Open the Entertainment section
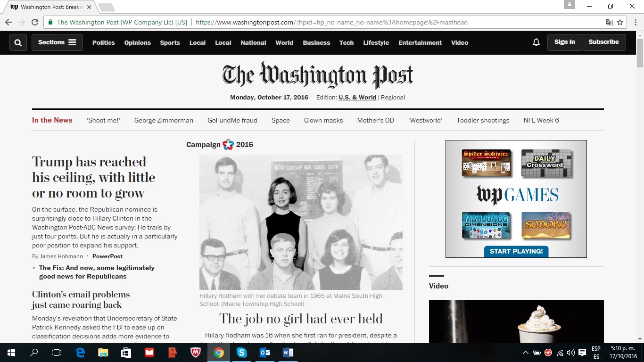 [420, 42]
